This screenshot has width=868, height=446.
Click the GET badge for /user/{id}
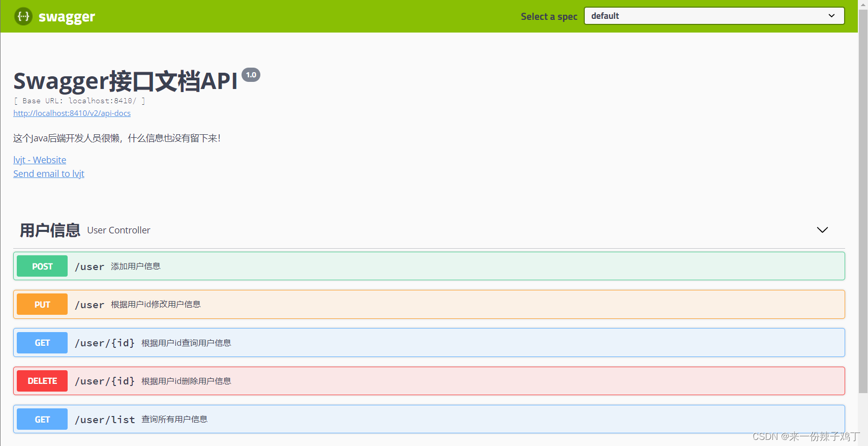pyautogui.click(x=42, y=343)
